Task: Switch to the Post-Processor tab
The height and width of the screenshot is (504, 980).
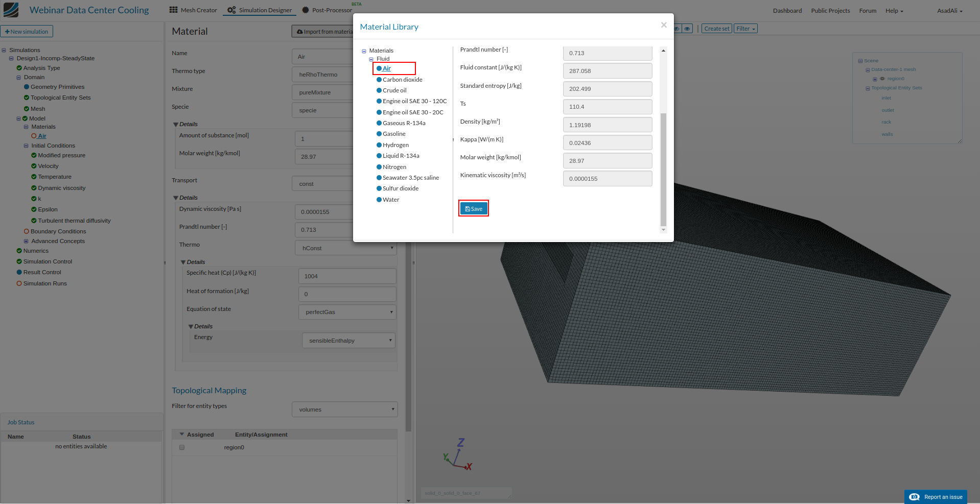Action: [327, 10]
